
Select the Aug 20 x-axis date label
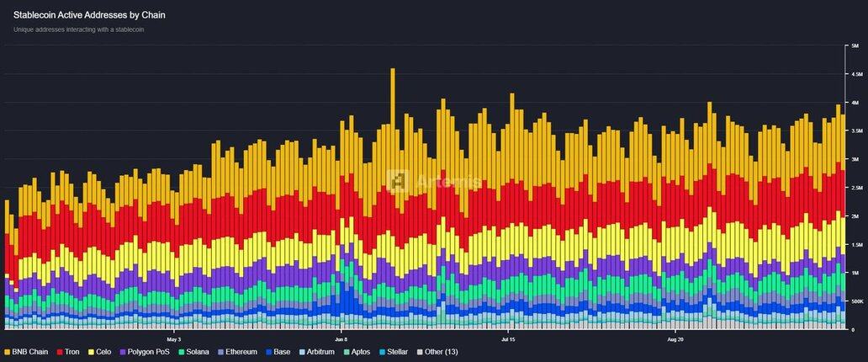[x=676, y=339]
